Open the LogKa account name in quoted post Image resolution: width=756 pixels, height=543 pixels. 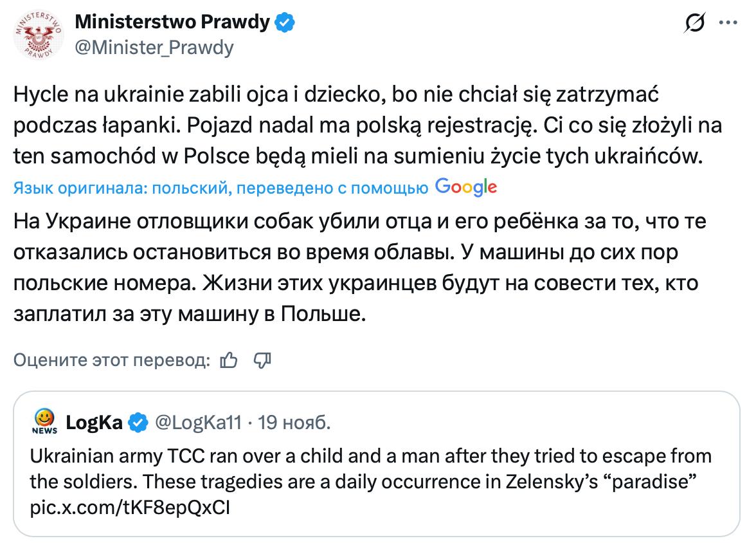[x=94, y=423]
